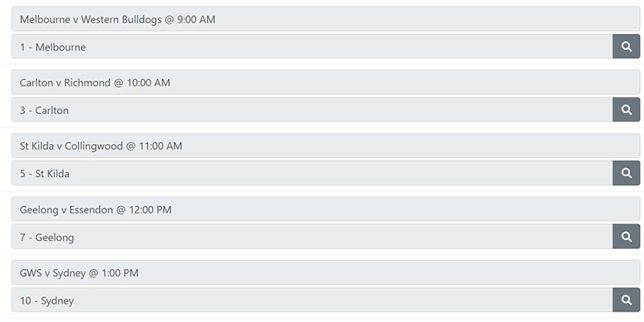Screen dimensions: 644x322
Task: Click the search icon beside 1 - Melbourne
Action: [x=626, y=47]
